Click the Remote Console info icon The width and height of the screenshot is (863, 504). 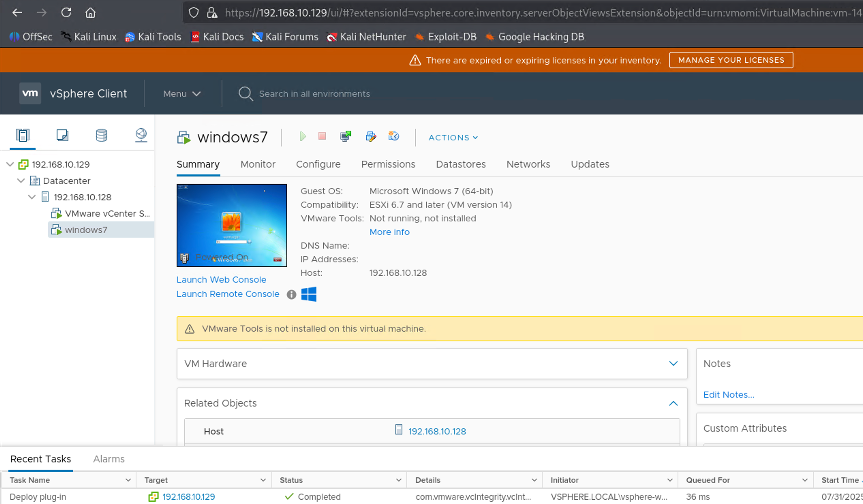click(291, 294)
